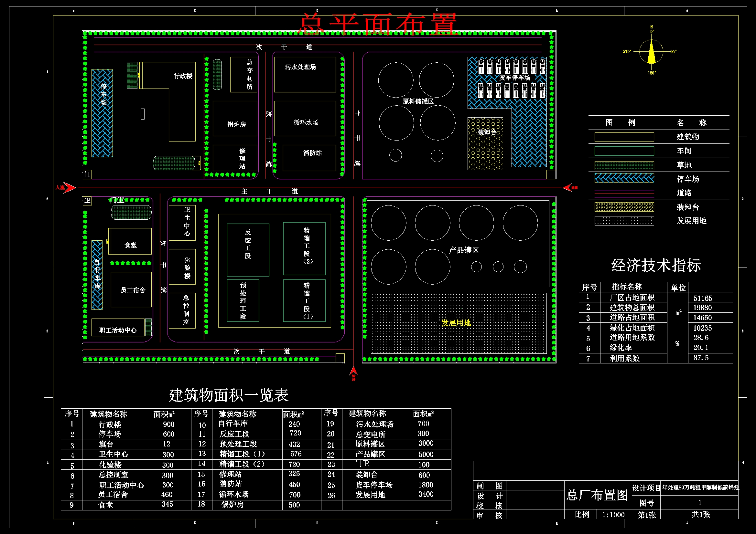Select the 经济技术指标 table heading
This screenshot has height=534, width=756.
coord(656,265)
